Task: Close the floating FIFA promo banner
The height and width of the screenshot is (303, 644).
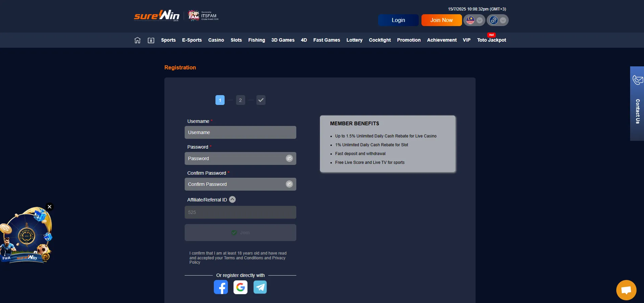Action: pyautogui.click(x=50, y=207)
